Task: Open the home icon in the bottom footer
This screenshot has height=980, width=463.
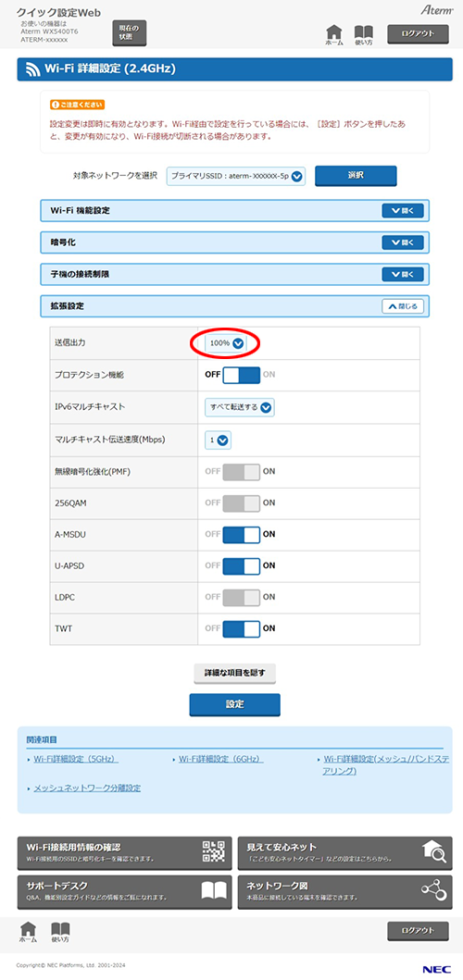Action: 29,931
